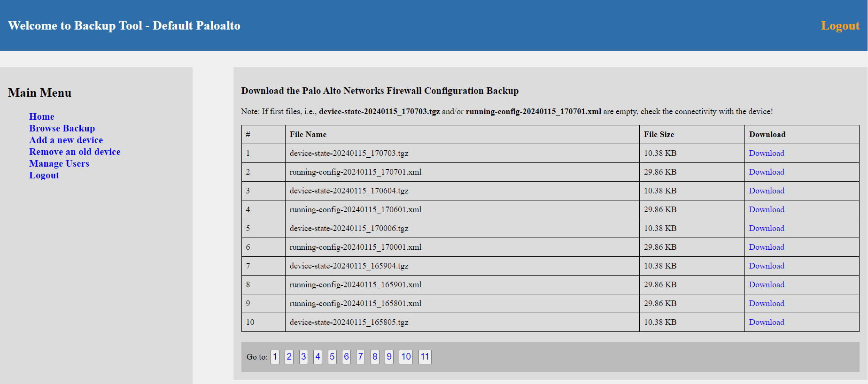The image size is (868, 384).
Task: Open Manage Users page
Action: pyautogui.click(x=59, y=163)
